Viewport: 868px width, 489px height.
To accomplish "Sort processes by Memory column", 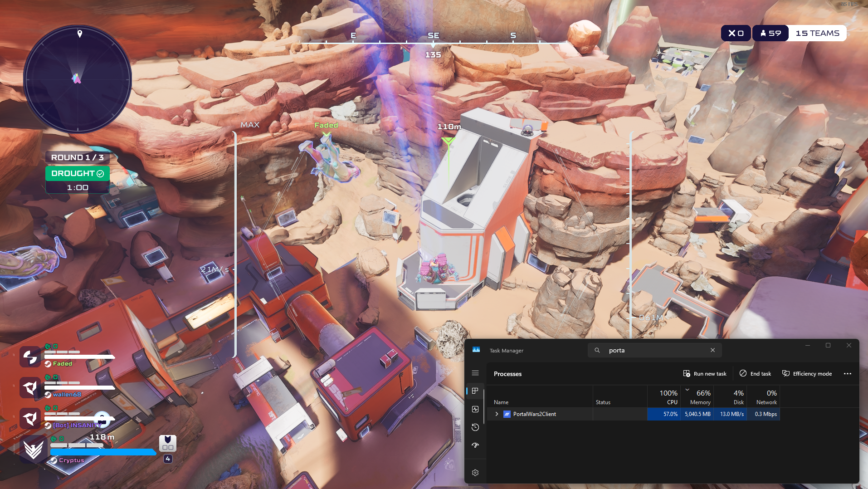I will [x=700, y=397].
